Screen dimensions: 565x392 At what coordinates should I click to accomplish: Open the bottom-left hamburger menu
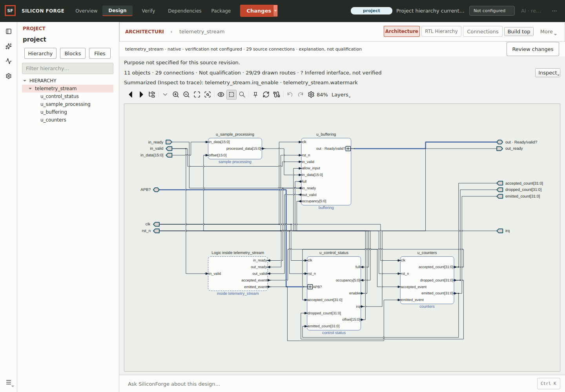[9, 383]
